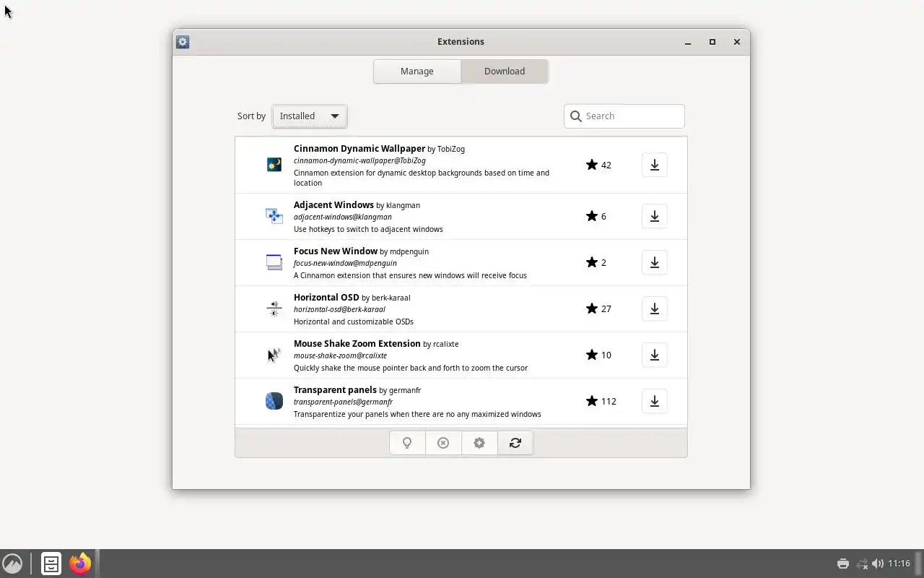Click the lightbulb more info button
924x578 pixels.
[x=407, y=443]
